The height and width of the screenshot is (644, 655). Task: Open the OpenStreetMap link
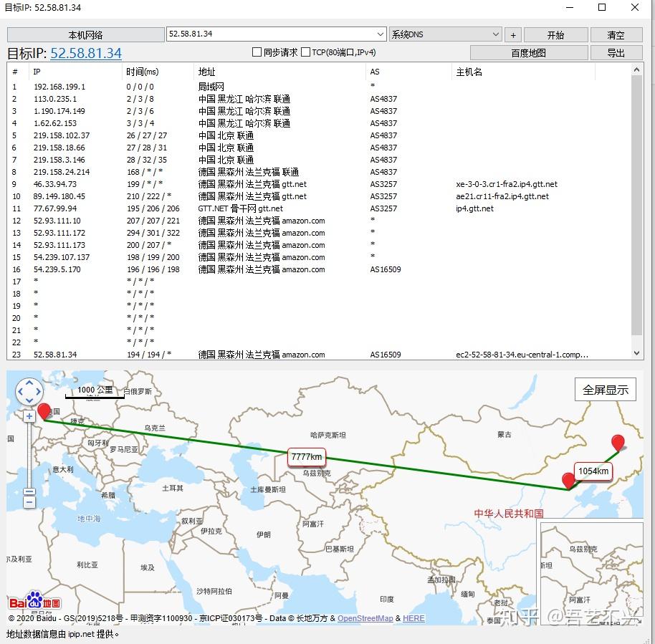(365, 618)
